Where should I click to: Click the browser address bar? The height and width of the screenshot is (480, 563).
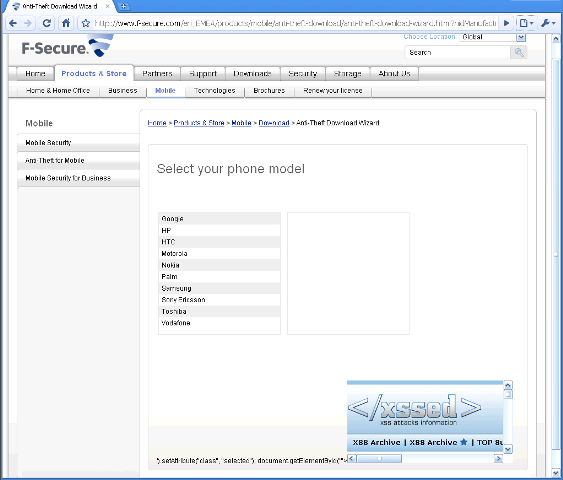296,24
